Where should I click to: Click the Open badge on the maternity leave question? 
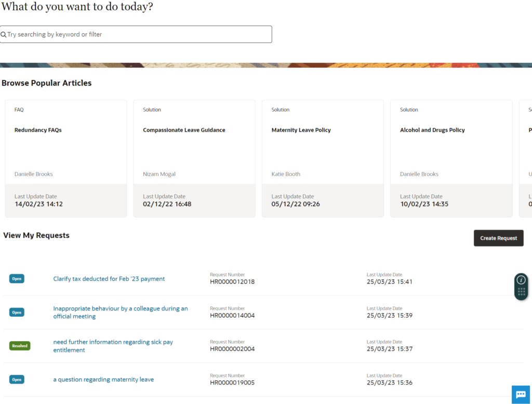pos(16,380)
